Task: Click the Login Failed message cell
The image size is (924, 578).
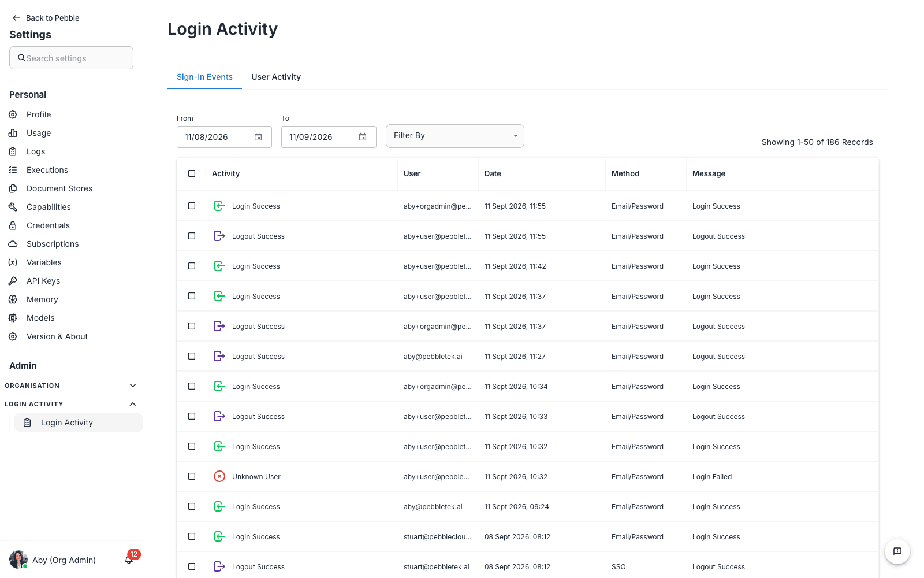Action: (x=712, y=477)
